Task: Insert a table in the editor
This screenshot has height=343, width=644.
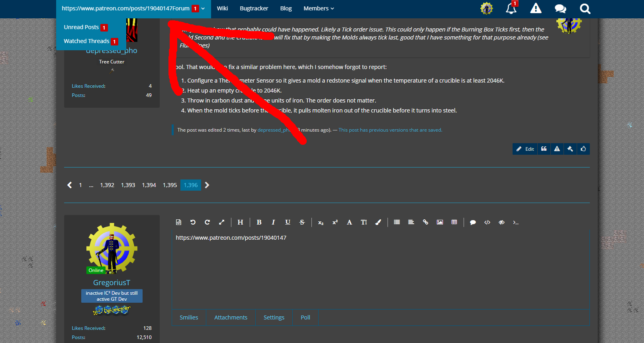Action: [454, 222]
